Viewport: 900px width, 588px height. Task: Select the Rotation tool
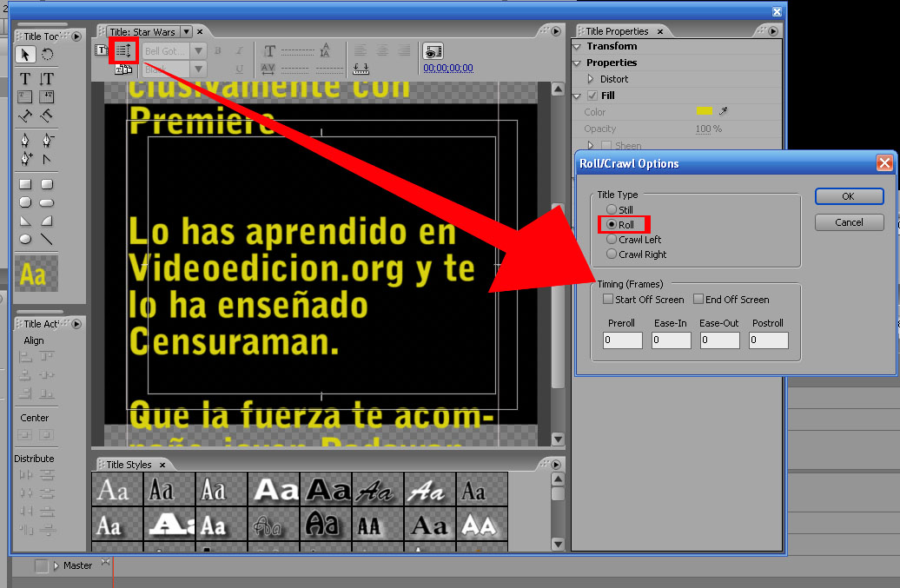47,55
